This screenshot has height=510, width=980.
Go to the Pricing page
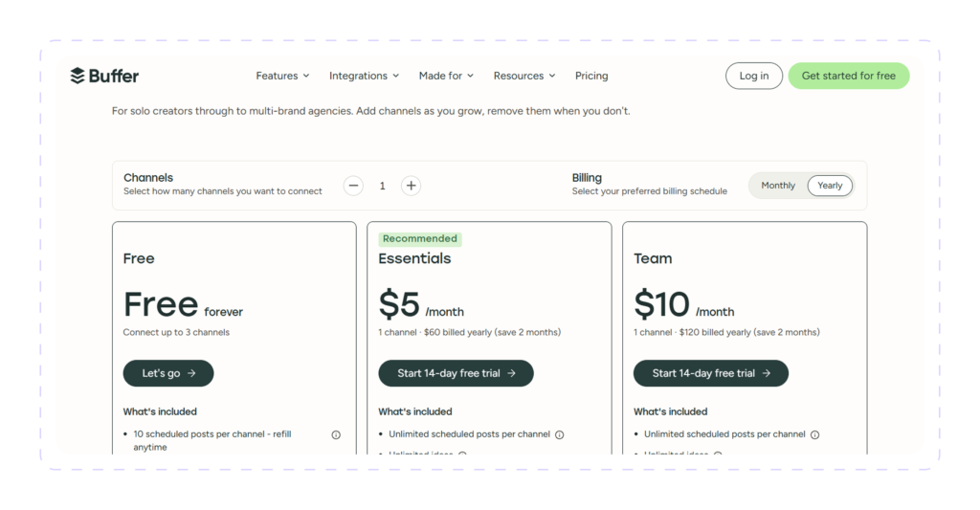(591, 76)
